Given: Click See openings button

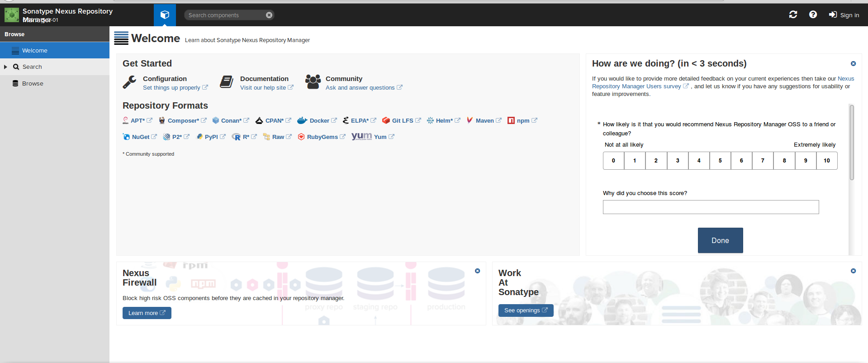Looking at the screenshot, I should (x=526, y=310).
